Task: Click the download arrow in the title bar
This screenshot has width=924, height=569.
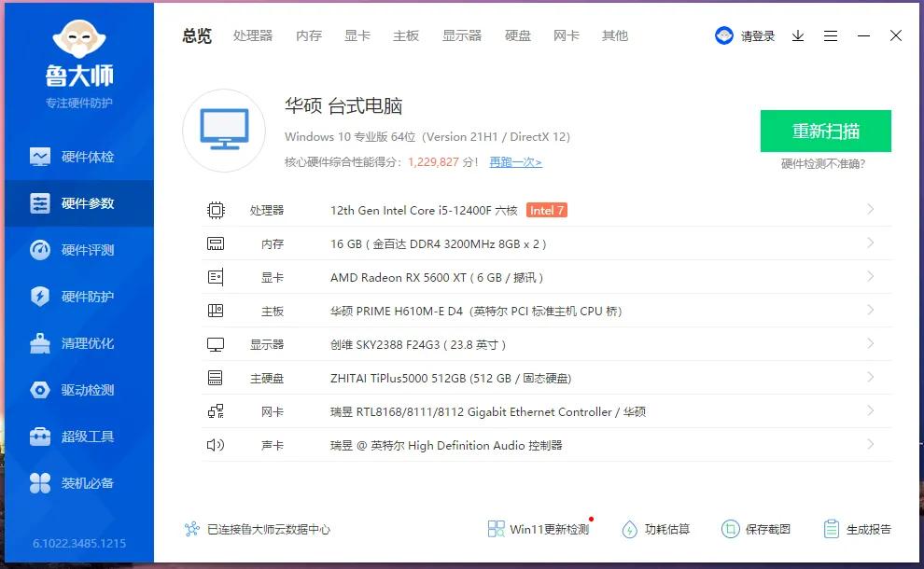Action: click(x=797, y=35)
